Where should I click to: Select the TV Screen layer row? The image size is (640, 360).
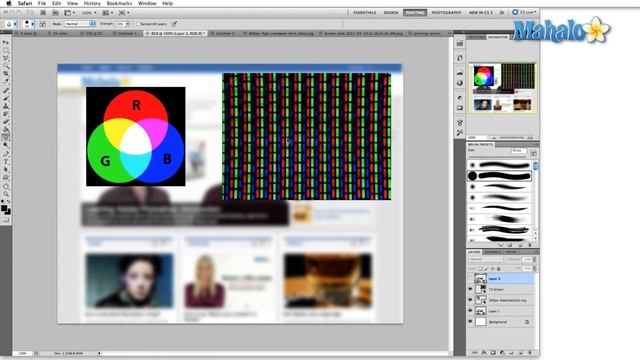(x=501, y=289)
